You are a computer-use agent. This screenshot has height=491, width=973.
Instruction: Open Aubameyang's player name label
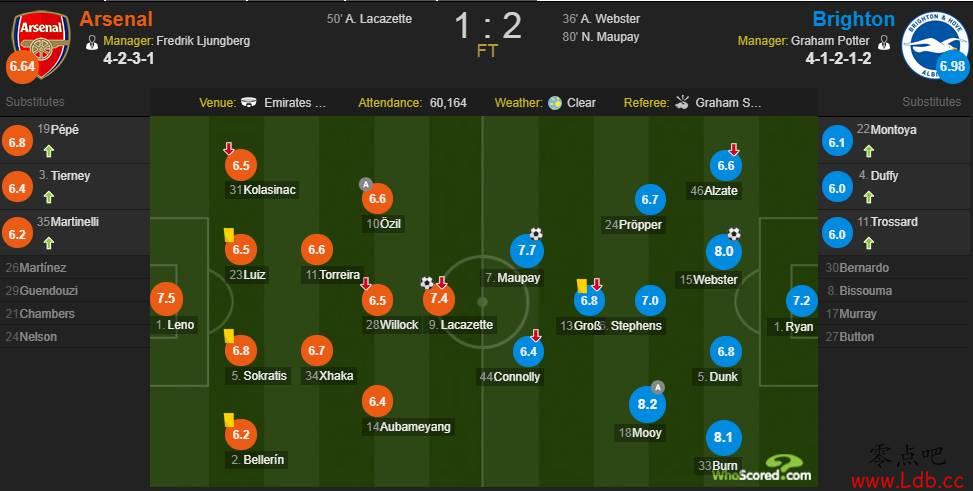pyautogui.click(x=408, y=427)
